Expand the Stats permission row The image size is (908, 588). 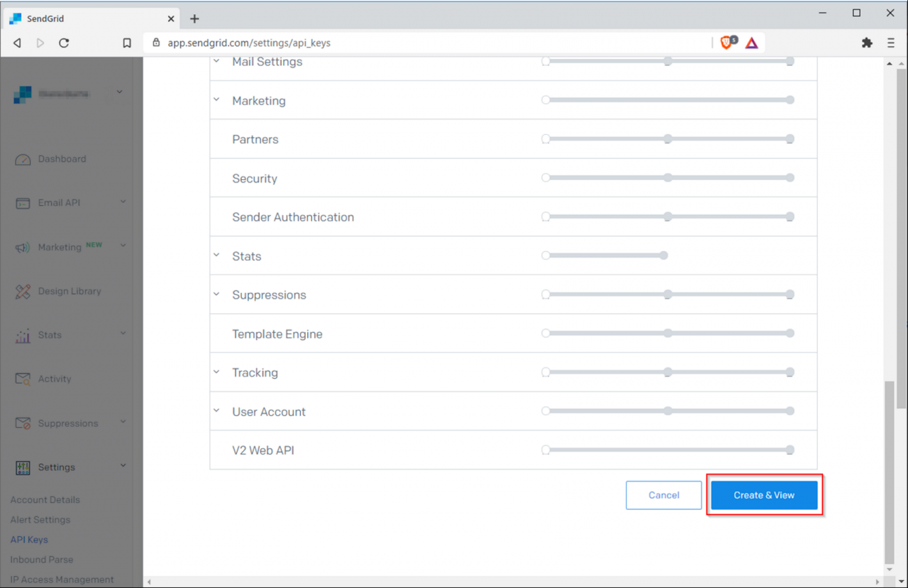coord(216,255)
